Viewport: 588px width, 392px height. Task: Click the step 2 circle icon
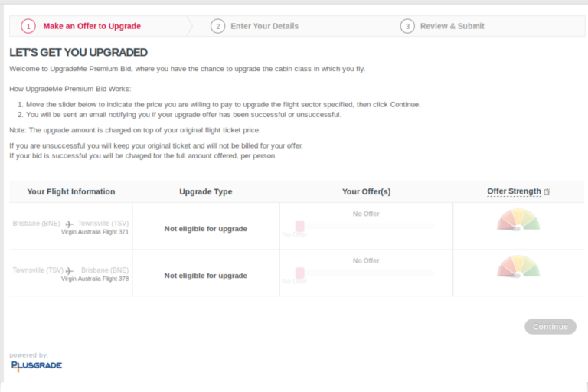click(x=217, y=26)
